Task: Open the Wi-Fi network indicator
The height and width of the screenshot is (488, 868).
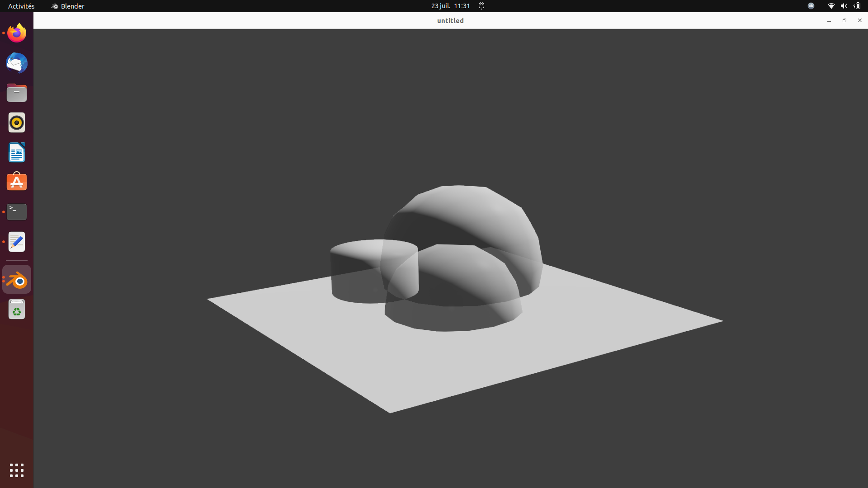Action: (831, 6)
